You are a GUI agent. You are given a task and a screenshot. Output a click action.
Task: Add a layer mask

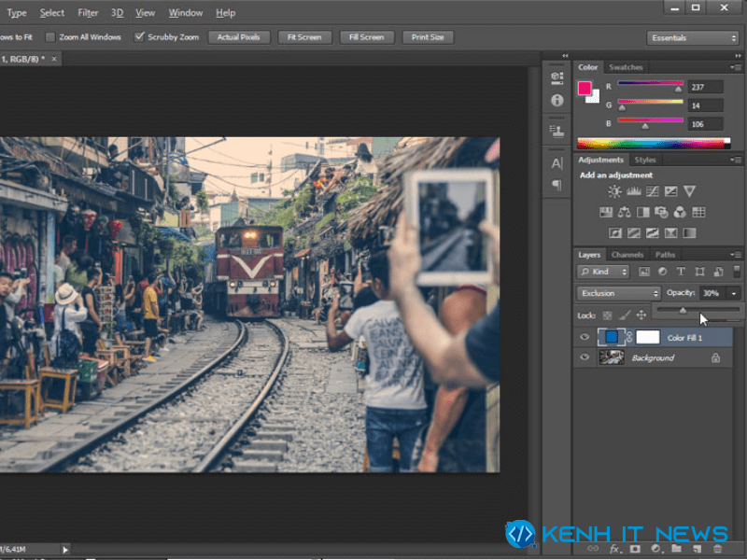(x=635, y=549)
